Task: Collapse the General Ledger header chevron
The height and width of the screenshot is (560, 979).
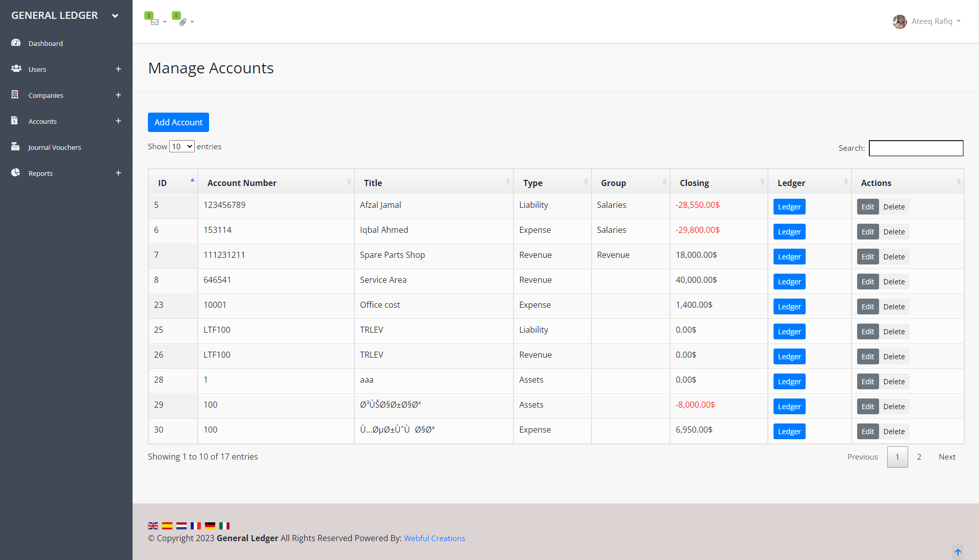Action: coord(115,16)
